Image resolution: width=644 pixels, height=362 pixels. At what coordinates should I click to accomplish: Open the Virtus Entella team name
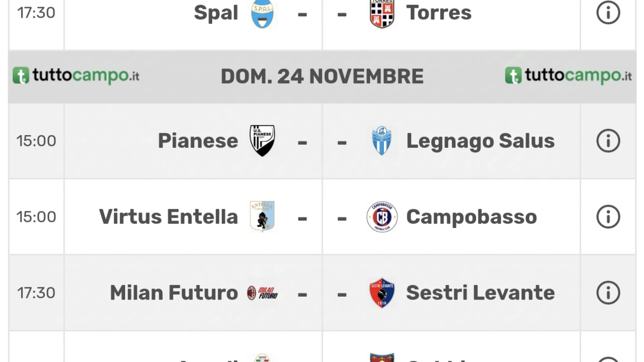168,217
